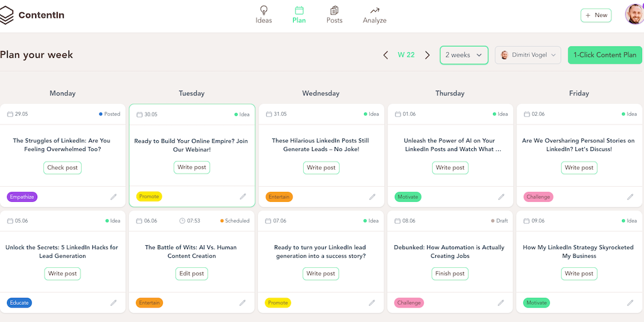This screenshot has height=322, width=644.
Task: Click the 1-Click Content Plan button
Action: pyautogui.click(x=604, y=55)
